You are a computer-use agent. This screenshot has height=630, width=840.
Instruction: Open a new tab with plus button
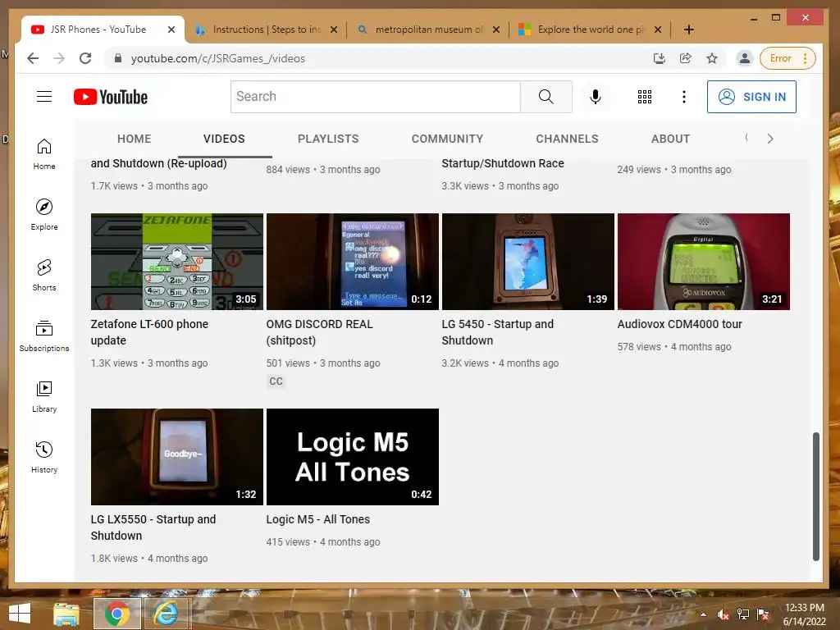point(689,30)
